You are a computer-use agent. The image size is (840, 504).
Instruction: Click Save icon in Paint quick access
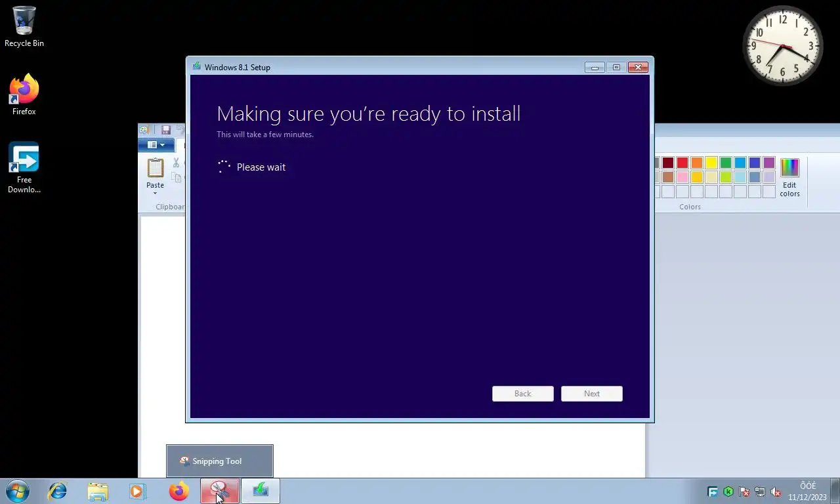[165, 130]
